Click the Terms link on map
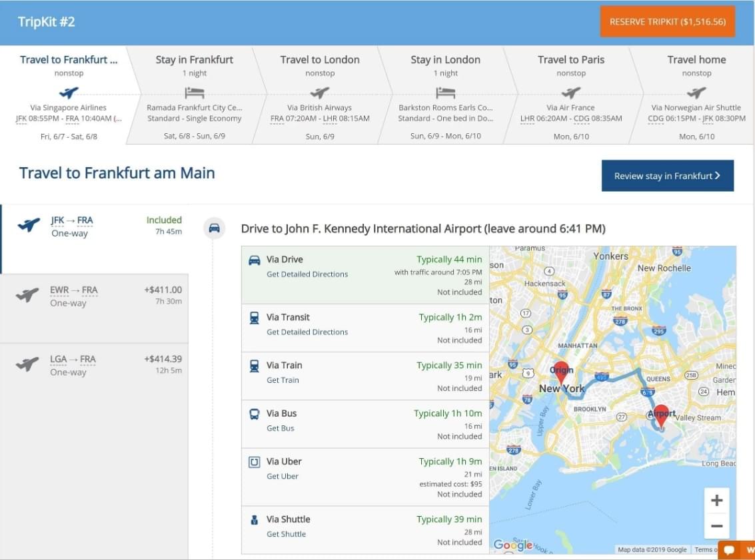 705,549
